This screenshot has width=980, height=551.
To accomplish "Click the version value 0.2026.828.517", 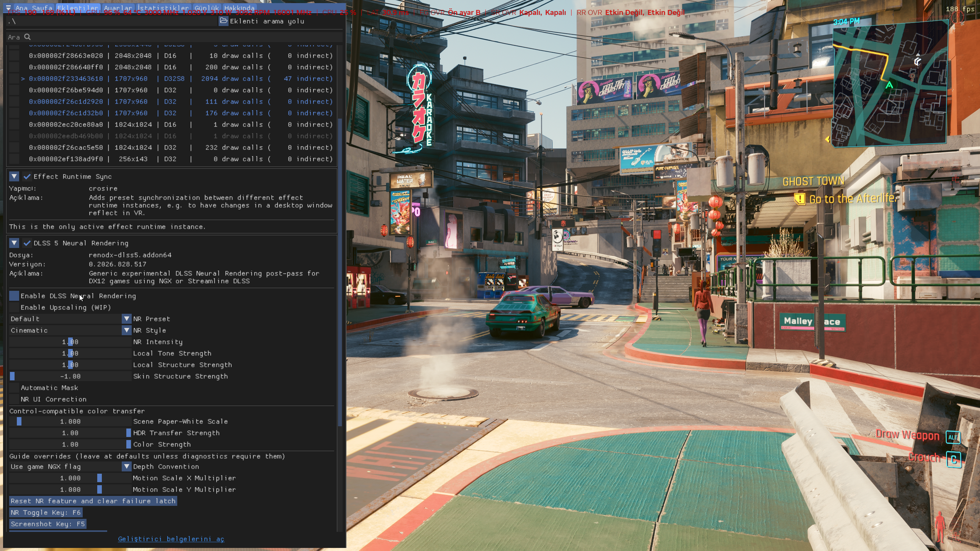I will point(118,264).
